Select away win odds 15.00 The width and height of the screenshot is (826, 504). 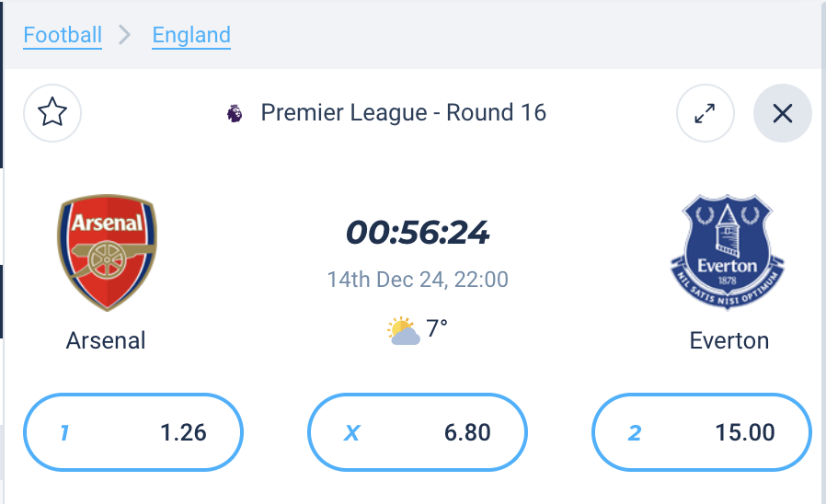tap(702, 432)
